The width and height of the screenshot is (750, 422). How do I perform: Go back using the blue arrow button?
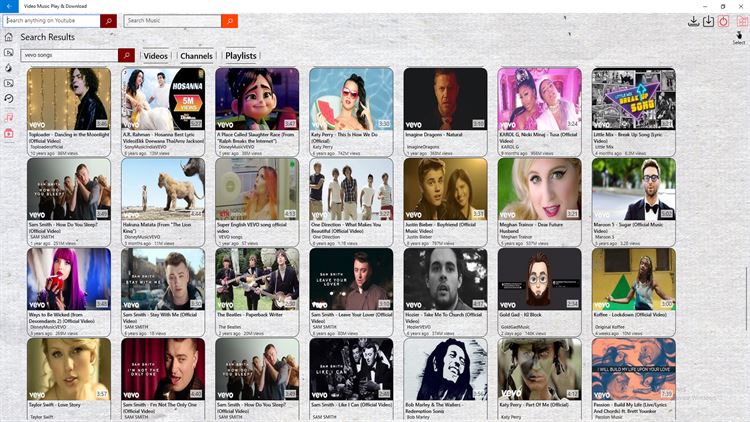(x=9, y=6)
